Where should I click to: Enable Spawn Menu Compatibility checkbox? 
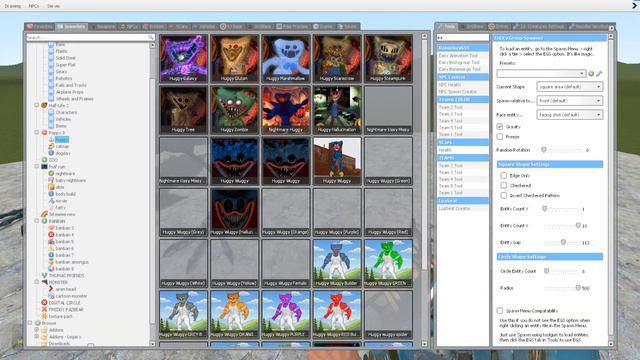tap(500, 311)
